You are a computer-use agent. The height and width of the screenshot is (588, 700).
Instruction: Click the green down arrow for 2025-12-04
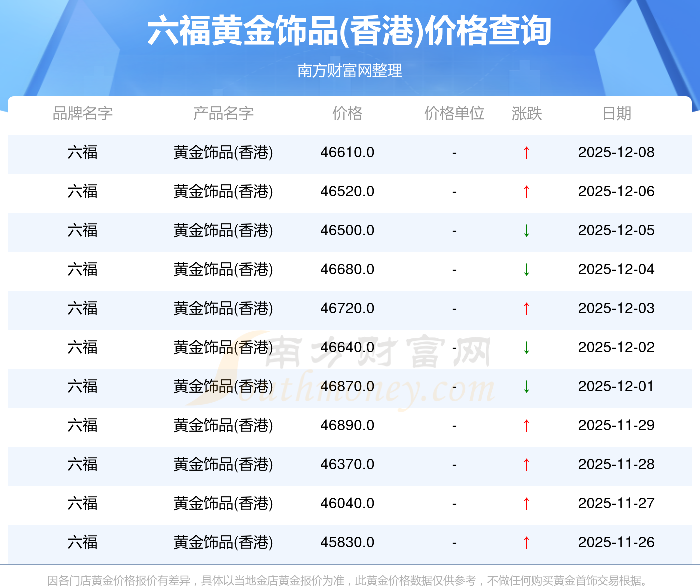coord(526,269)
